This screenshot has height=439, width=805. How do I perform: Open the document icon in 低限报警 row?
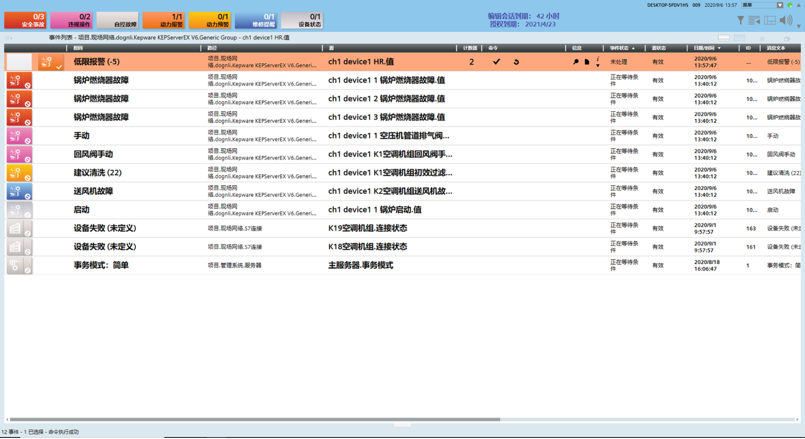(587, 62)
